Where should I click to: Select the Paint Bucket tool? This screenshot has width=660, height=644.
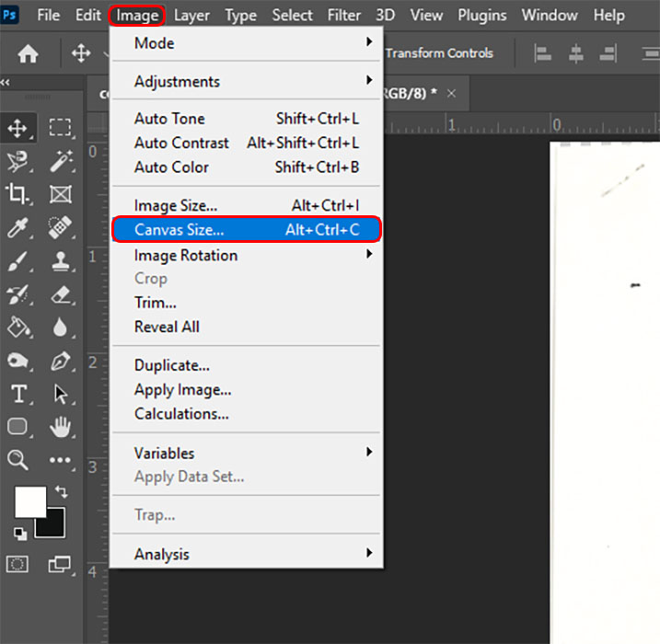[17, 327]
